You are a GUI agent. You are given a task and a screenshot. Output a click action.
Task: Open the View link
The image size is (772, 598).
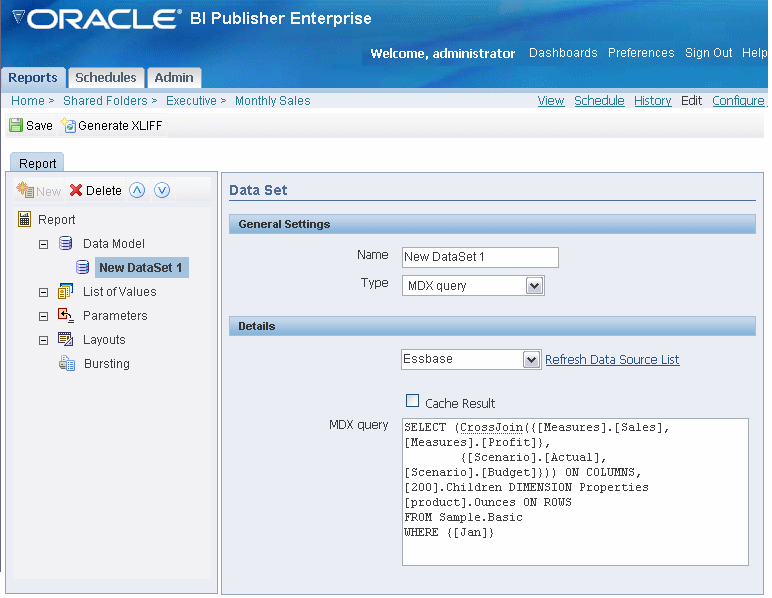[550, 100]
